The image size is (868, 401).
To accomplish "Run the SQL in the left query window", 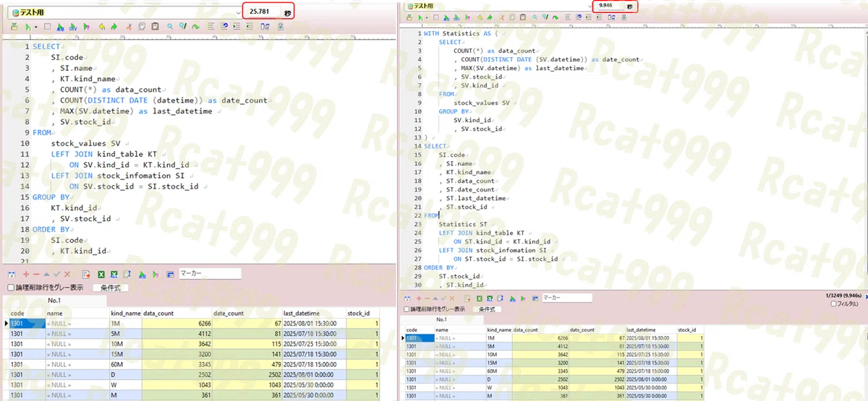I will click(x=27, y=27).
